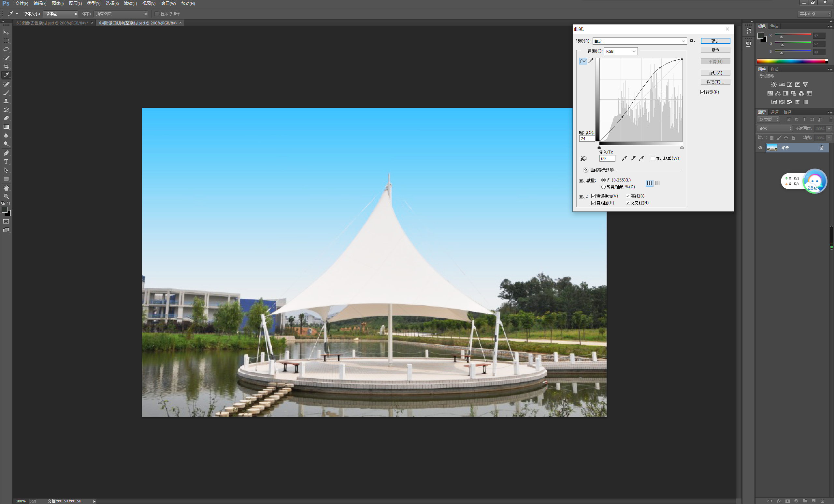
Task: Add a Levels adjustment from the panel
Action: [x=782, y=85]
